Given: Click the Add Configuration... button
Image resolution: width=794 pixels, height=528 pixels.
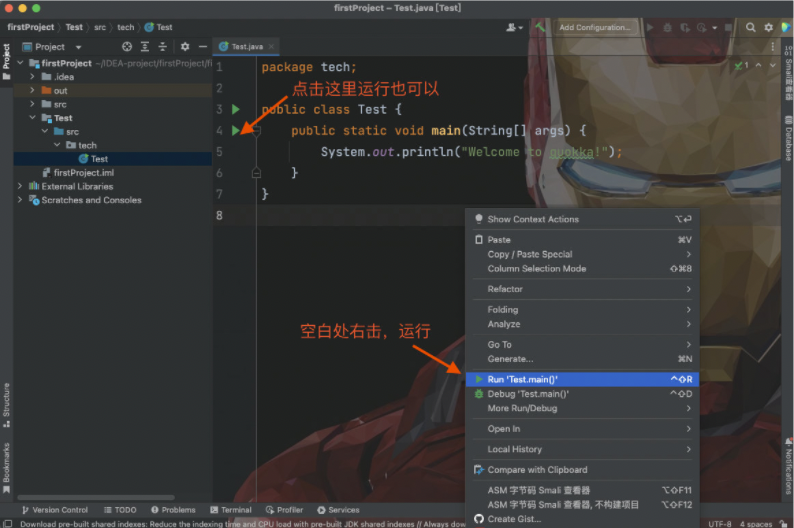Looking at the screenshot, I should tap(594, 27).
